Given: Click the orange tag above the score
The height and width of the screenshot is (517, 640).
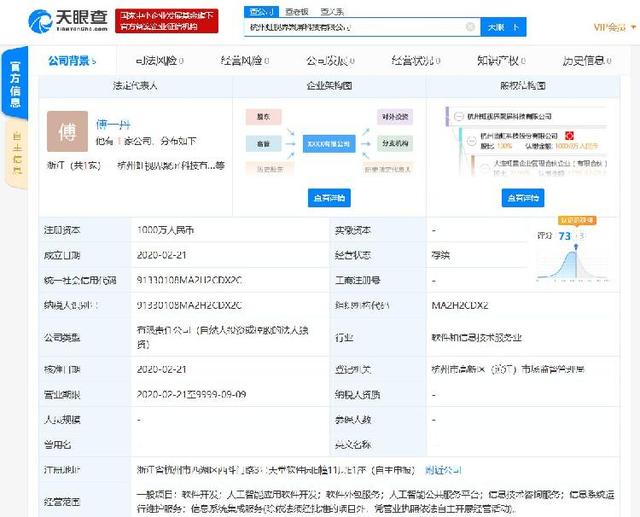Looking at the screenshot, I should pyautogui.click(x=577, y=220).
